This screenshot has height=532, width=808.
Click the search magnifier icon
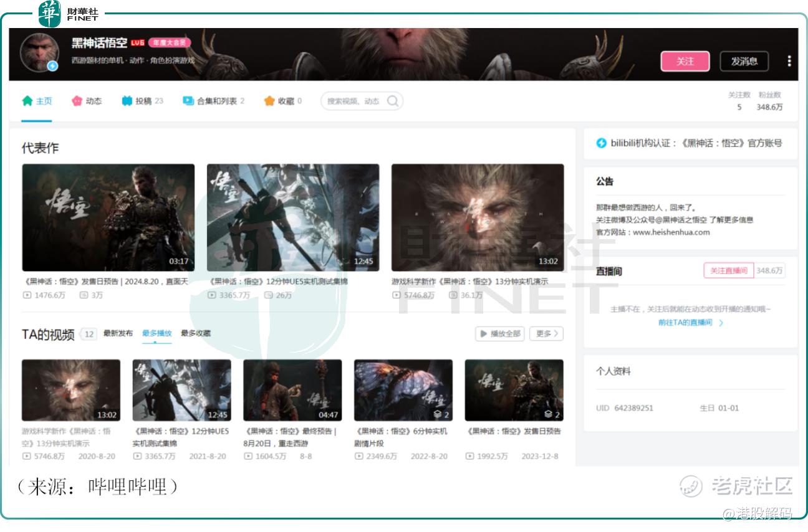(x=393, y=101)
